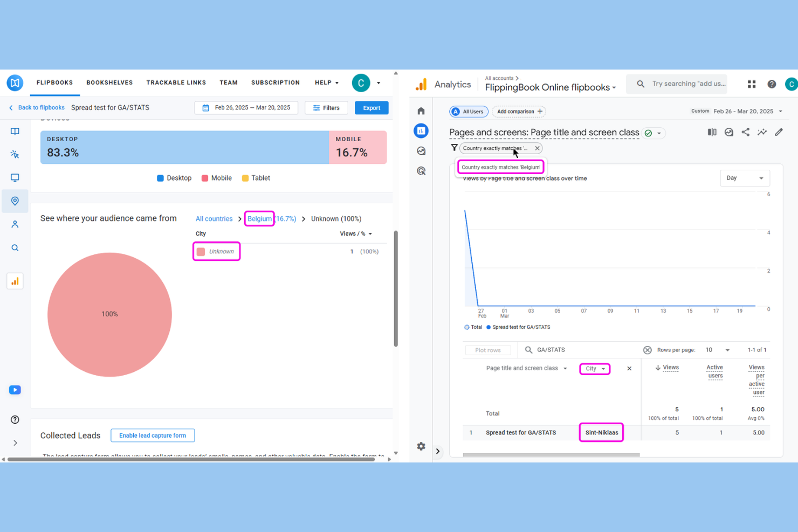This screenshot has width=798, height=532.
Task: Toggle the Total legend series
Action: (x=473, y=327)
